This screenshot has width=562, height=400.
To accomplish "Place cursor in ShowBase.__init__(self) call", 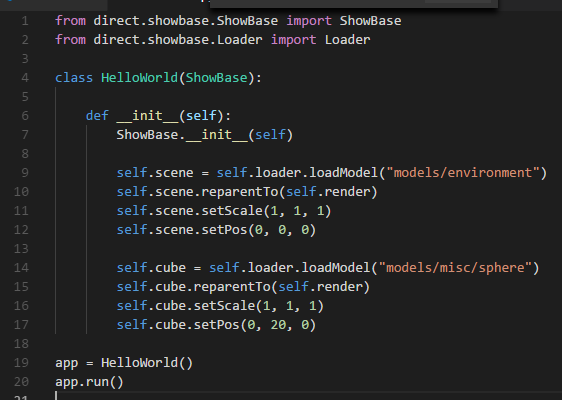I will [x=205, y=135].
